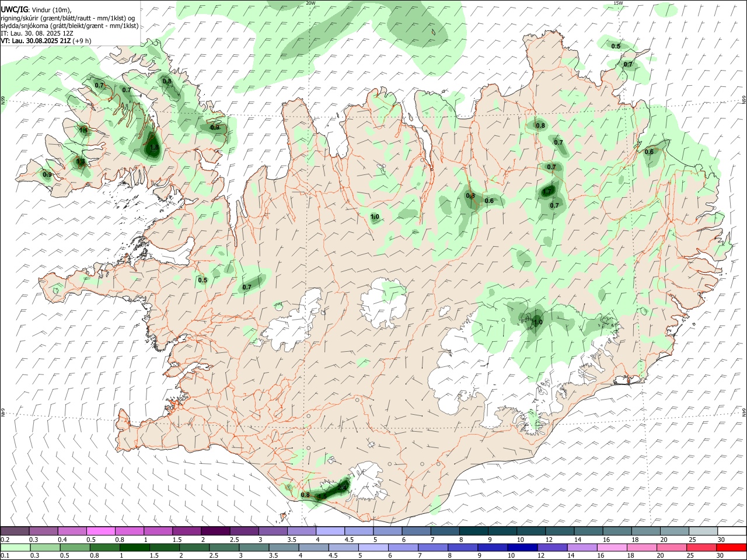This screenshot has height=560, width=747.
Task: Click the white swatch ending the snow legend
Action: pyautogui.click(x=732, y=531)
